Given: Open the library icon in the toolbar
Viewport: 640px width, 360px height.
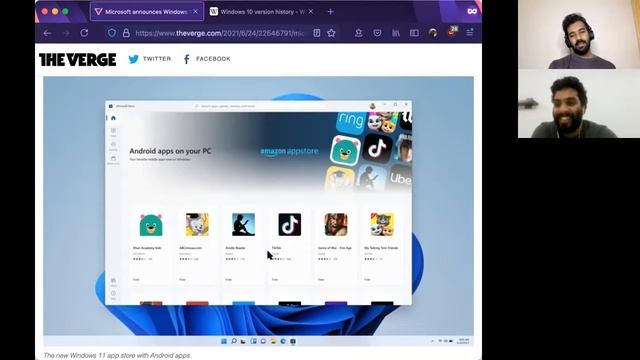Looking at the screenshot, I should [x=396, y=33].
